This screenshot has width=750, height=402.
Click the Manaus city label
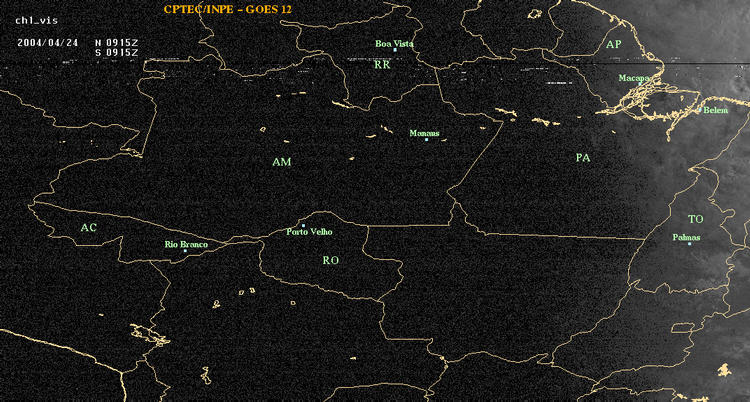[424, 134]
